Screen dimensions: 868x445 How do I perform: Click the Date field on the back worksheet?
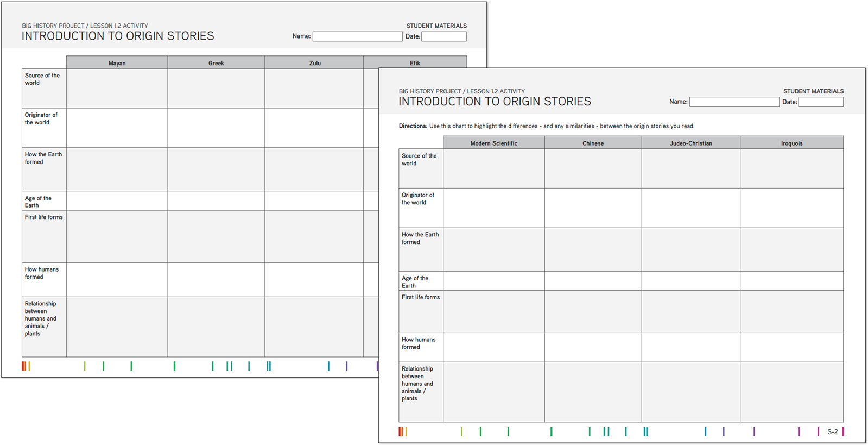pos(443,36)
